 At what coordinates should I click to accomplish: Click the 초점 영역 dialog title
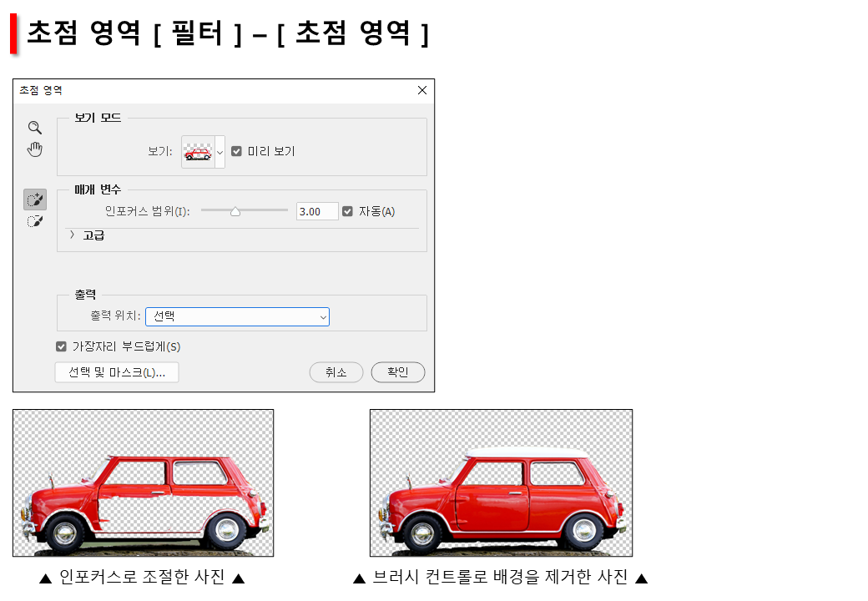click(40, 90)
